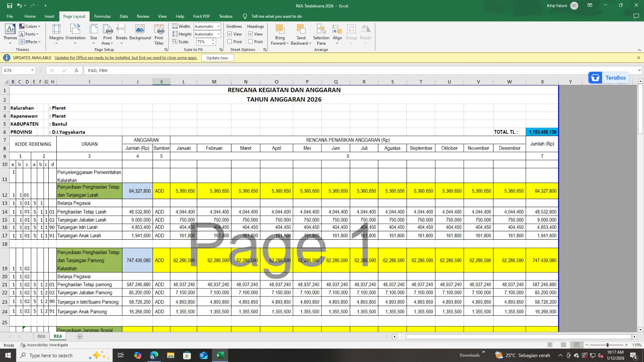Open the Selection Pane
The height and width of the screenshot is (362, 644).
tap(321, 34)
